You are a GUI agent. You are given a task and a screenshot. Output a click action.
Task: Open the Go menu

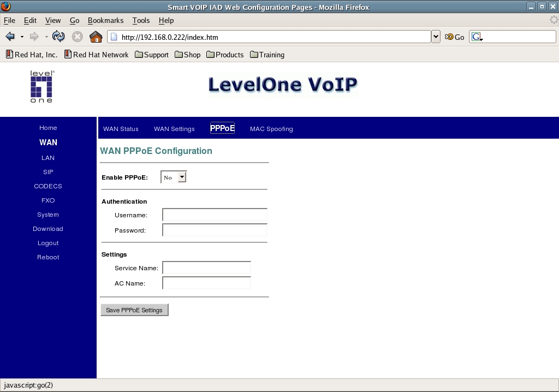74,20
